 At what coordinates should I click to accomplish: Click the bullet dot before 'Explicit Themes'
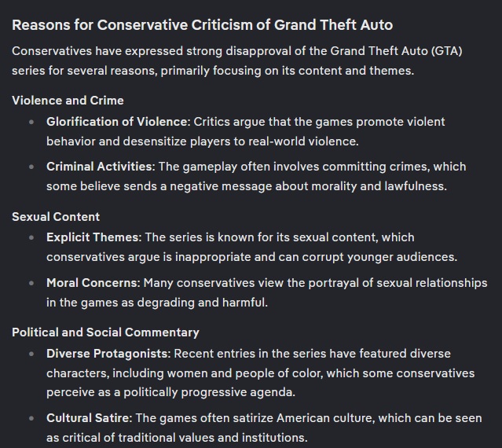coord(31,237)
